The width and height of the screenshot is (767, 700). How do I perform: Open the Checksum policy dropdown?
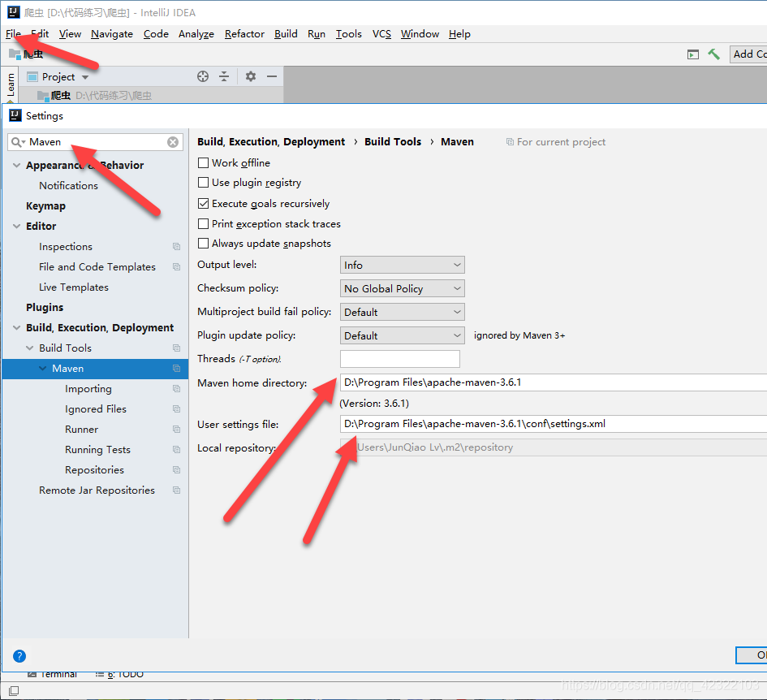pyautogui.click(x=402, y=288)
